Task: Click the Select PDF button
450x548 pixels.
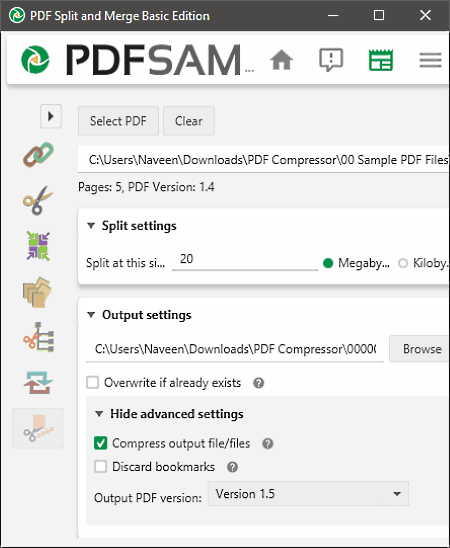Action: [x=118, y=121]
